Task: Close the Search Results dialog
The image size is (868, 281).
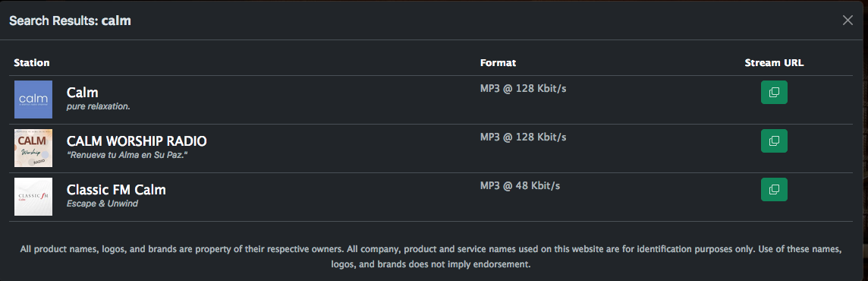Action: click(848, 21)
